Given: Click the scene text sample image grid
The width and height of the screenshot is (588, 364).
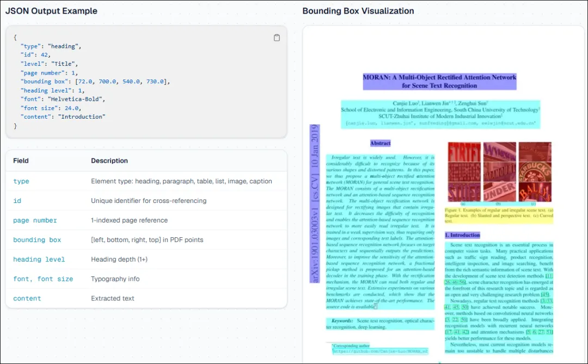Looking at the screenshot, I should pos(499,172).
